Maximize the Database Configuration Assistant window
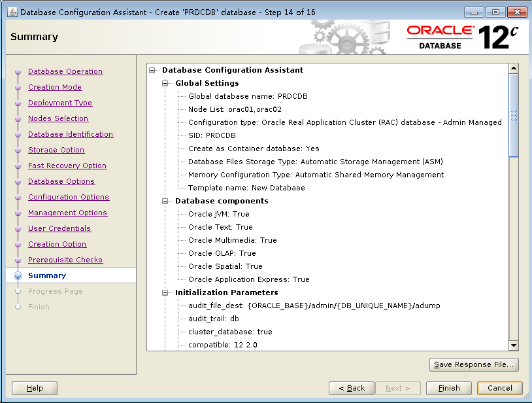 coord(495,12)
